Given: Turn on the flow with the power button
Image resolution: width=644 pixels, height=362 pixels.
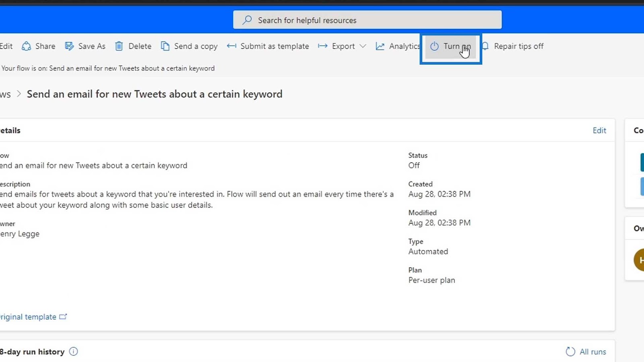Looking at the screenshot, I should (450, 46).
